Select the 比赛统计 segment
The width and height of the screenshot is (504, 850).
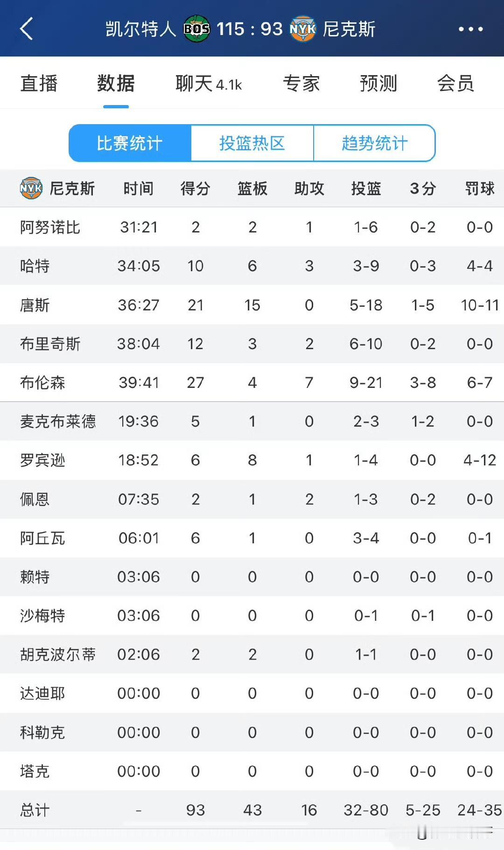point(130,143)
